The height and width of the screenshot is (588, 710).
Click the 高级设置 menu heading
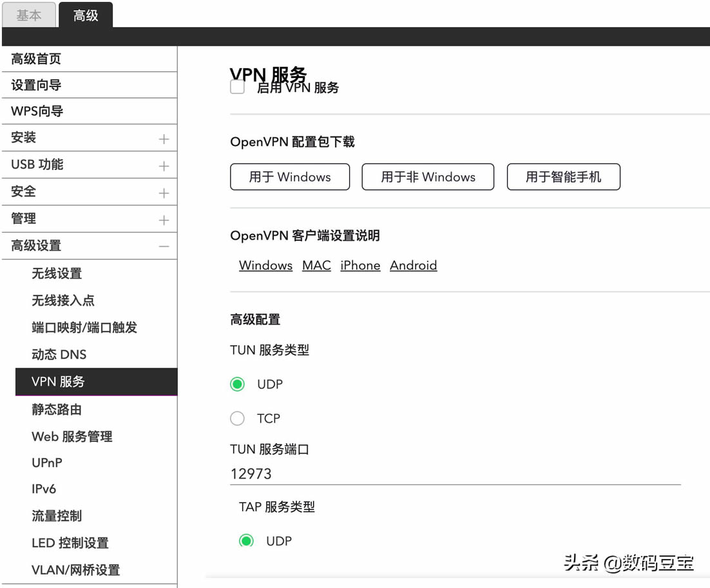[36, 246]
